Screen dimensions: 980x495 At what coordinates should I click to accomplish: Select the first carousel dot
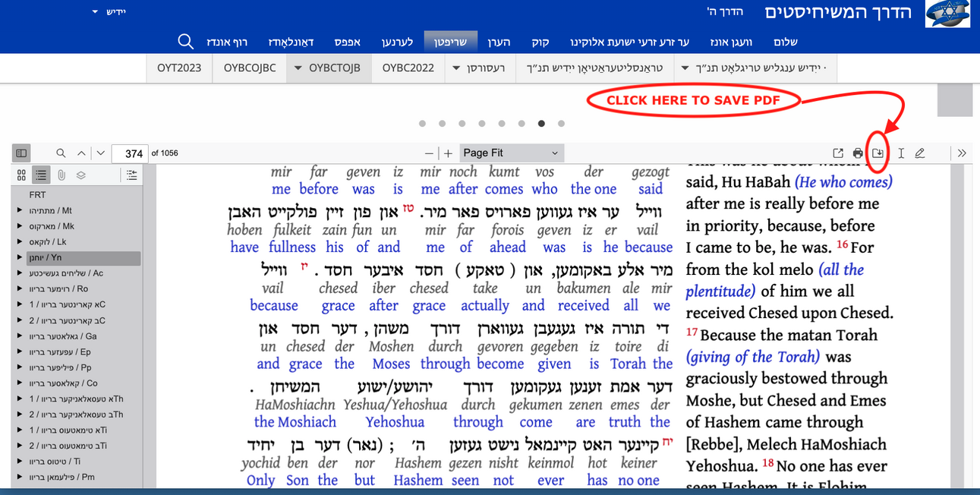(422, 123)
